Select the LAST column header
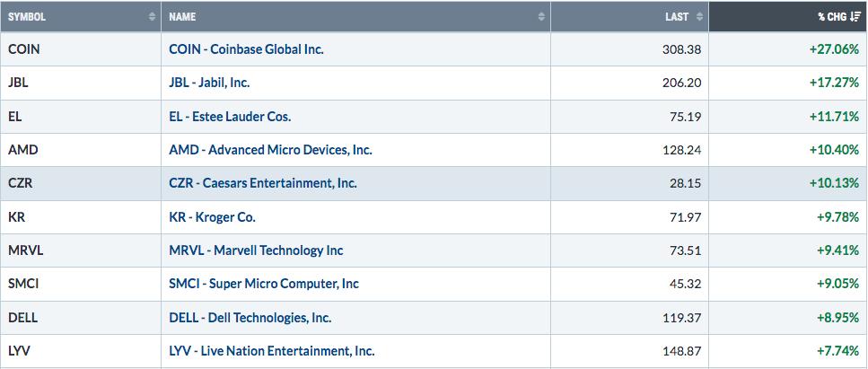This screenshot has width=868, height=369. coord(630,17)
